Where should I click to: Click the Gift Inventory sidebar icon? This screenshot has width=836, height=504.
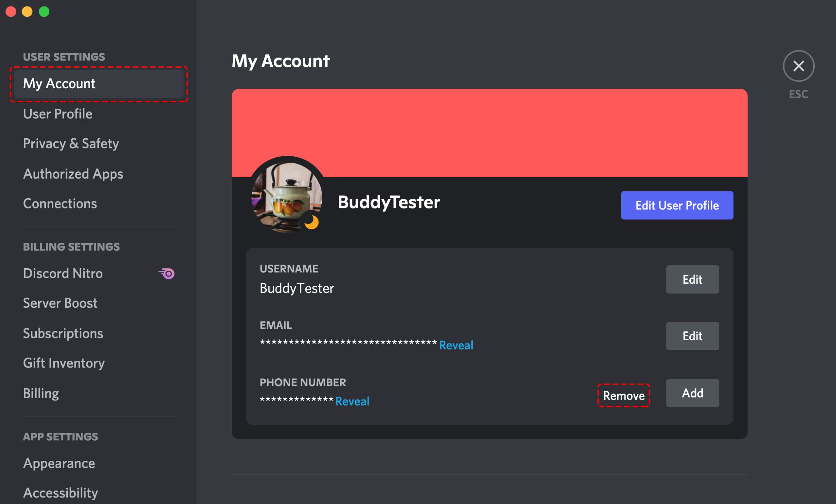(64, 363)
